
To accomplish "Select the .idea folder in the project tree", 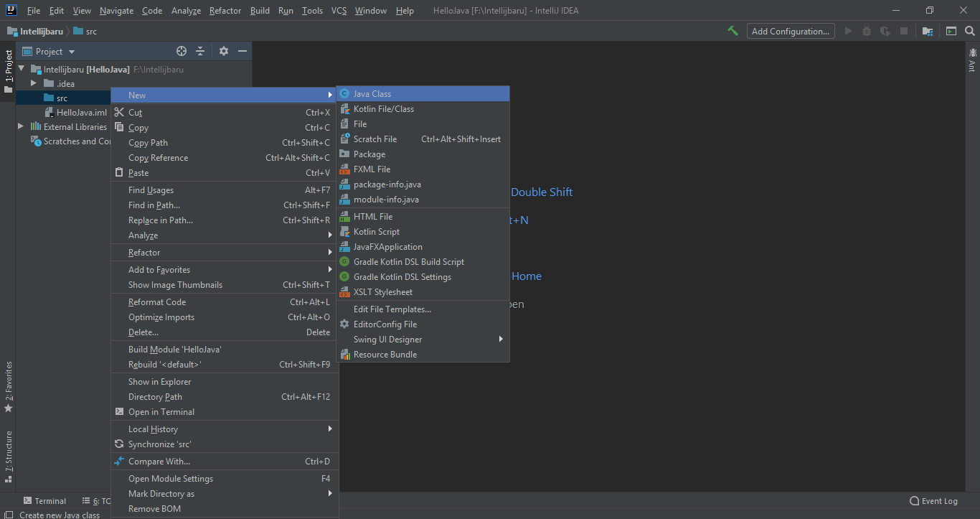I will (59, 83).
